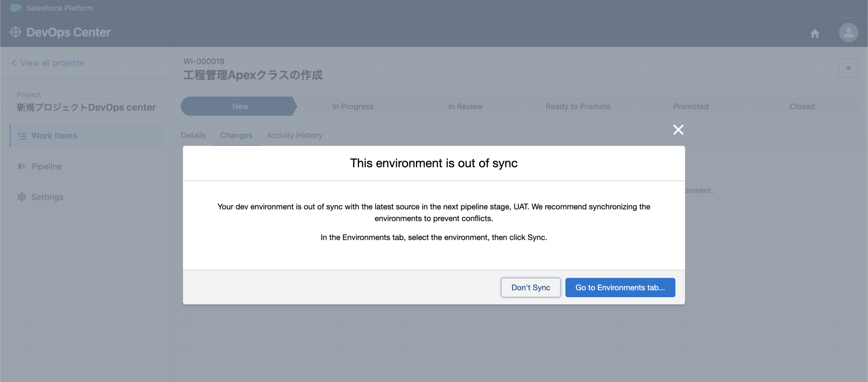
Task: Select the Ready to Promote stage
Action: point(578,107)
